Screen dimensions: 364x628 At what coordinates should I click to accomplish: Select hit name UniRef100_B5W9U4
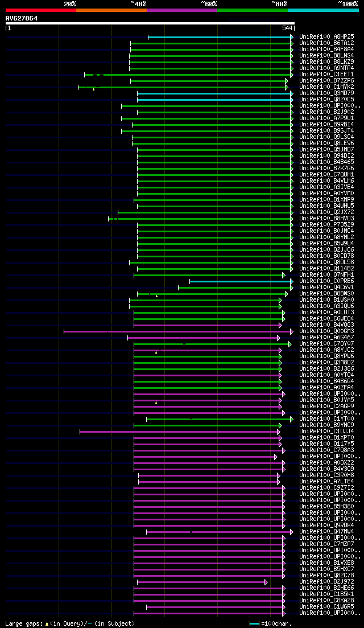click(326, 244)
